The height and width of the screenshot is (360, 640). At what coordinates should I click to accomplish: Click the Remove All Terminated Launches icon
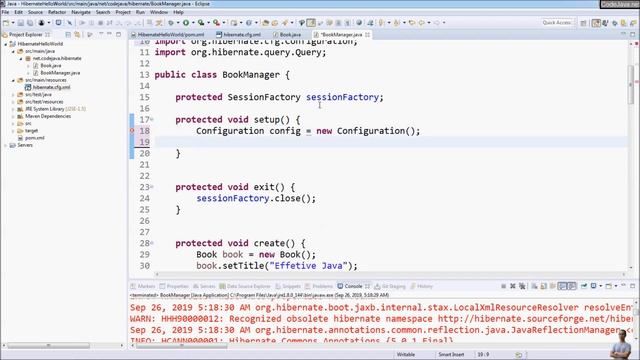point(522,286)
